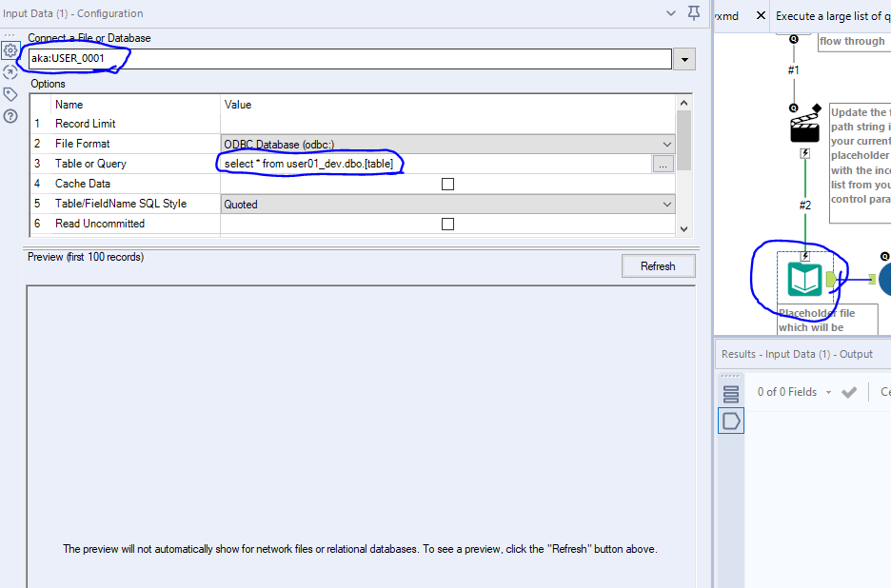This screenshot has width=891, height=588.
Task: Open the Annotation tag icon in the sidebar
Action: [10, 94]
